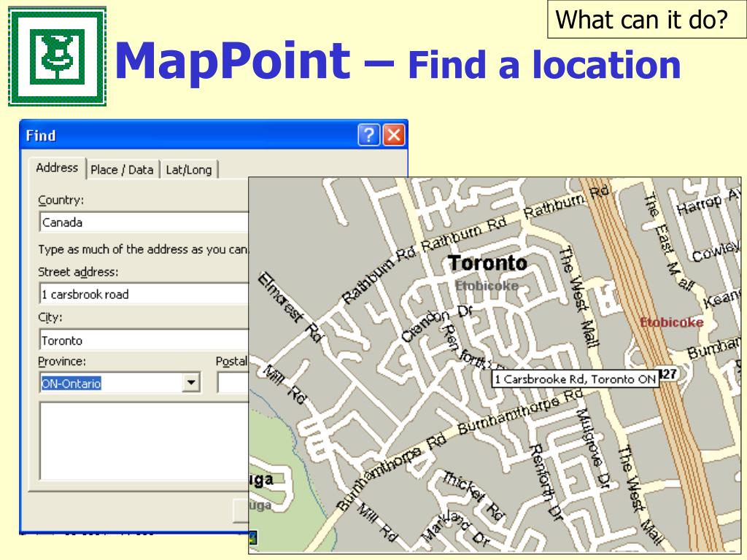Open the Find dialog help button
The height and width of the screenshot is (560, 747).
[368, 135]
